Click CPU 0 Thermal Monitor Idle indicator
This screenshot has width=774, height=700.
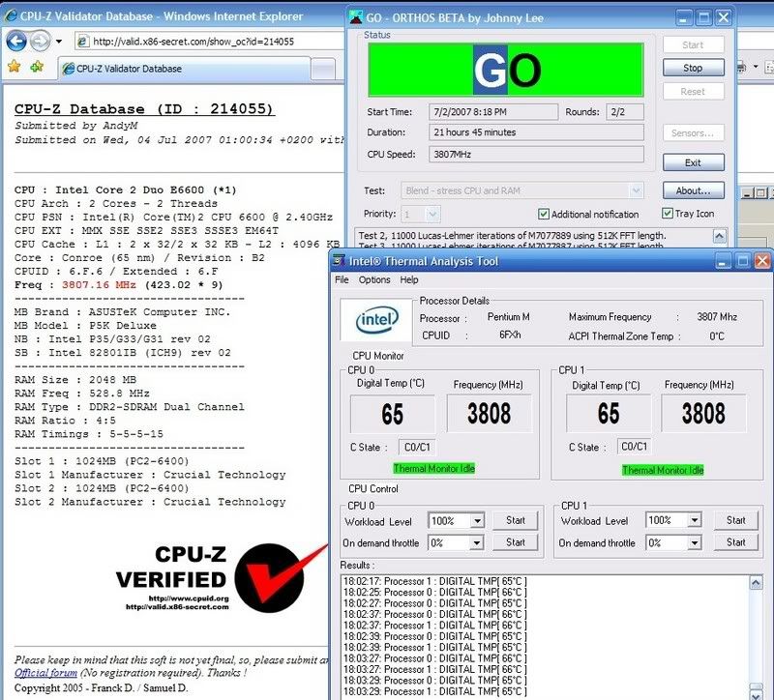click(x=433, y=469)
